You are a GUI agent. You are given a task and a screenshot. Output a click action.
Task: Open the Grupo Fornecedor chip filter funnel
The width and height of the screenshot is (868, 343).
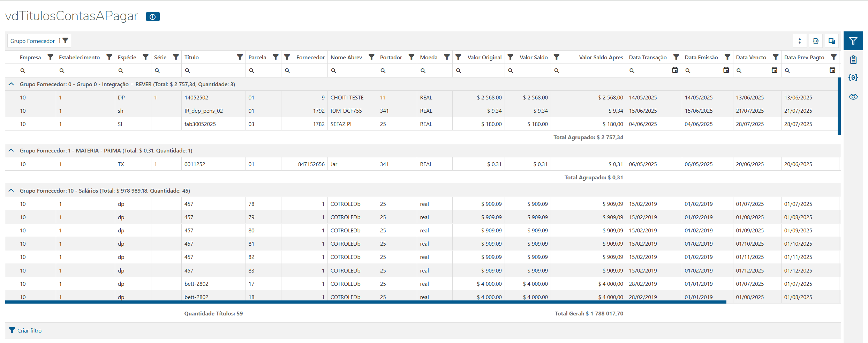65,40
